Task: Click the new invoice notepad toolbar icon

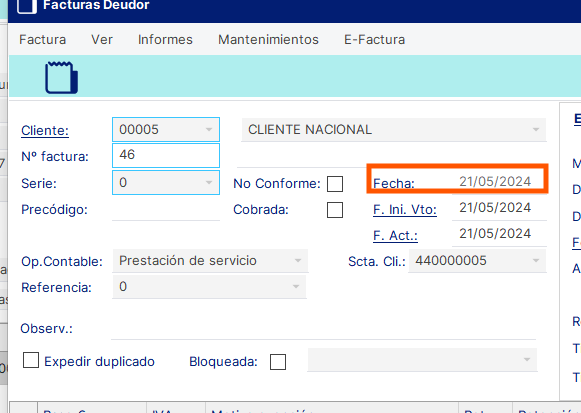Action: click(x=62, y=77)
